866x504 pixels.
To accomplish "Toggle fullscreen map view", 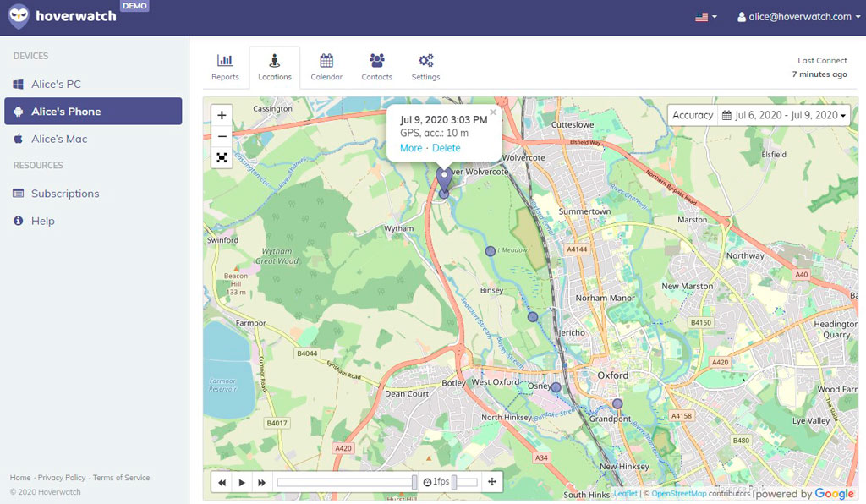I will tap(222, 157).
